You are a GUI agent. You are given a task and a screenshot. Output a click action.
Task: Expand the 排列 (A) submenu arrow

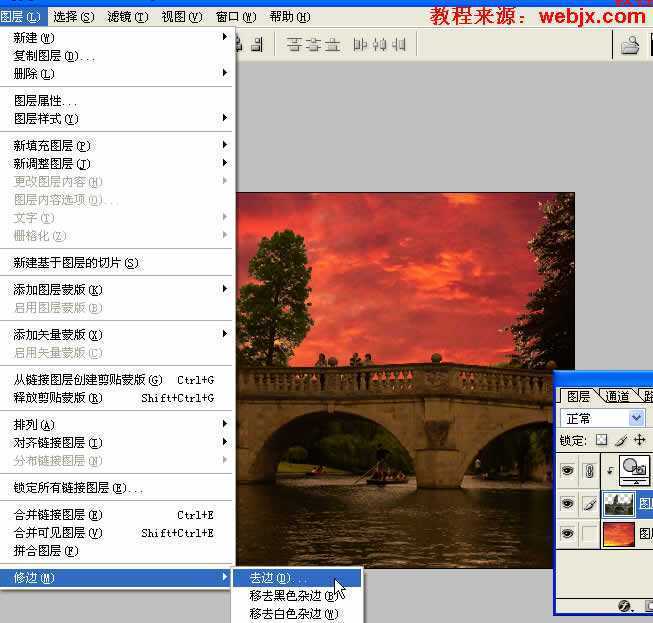click(x=224, y=424)
